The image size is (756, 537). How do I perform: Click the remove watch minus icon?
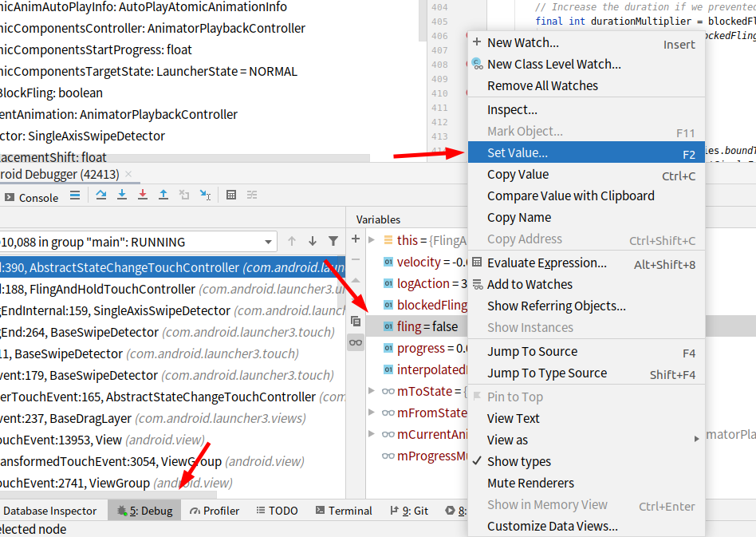[356, 259]
